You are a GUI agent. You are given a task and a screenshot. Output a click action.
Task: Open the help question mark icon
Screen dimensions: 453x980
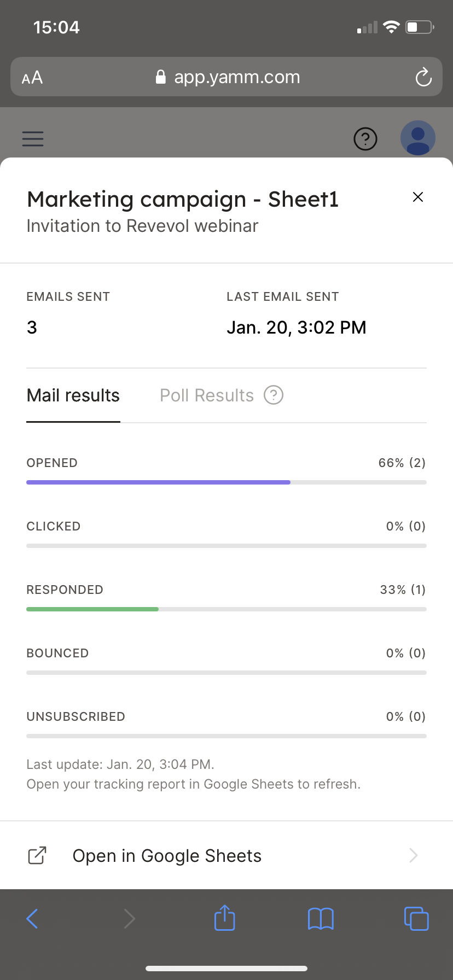tap(365, 139)
